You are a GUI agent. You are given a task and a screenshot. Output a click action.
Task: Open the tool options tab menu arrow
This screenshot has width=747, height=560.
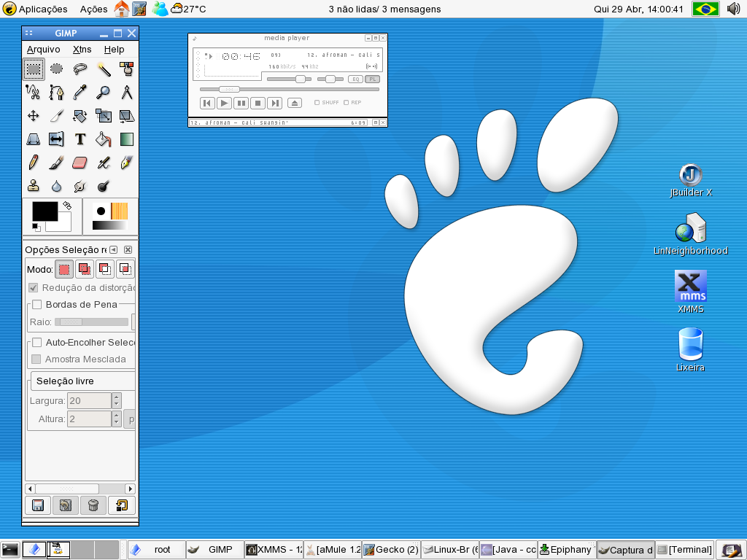(x=113, y=249)
